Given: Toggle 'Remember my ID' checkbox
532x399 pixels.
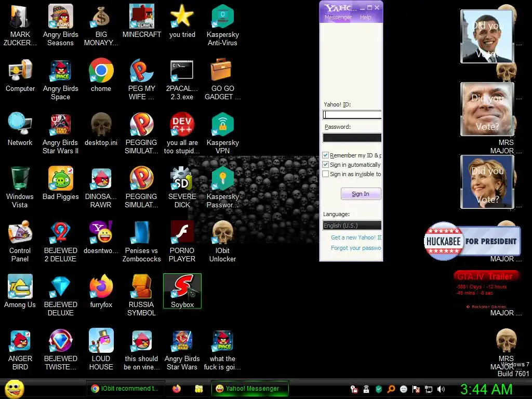Looking at the screenshot, I should (x=325, y=155).
